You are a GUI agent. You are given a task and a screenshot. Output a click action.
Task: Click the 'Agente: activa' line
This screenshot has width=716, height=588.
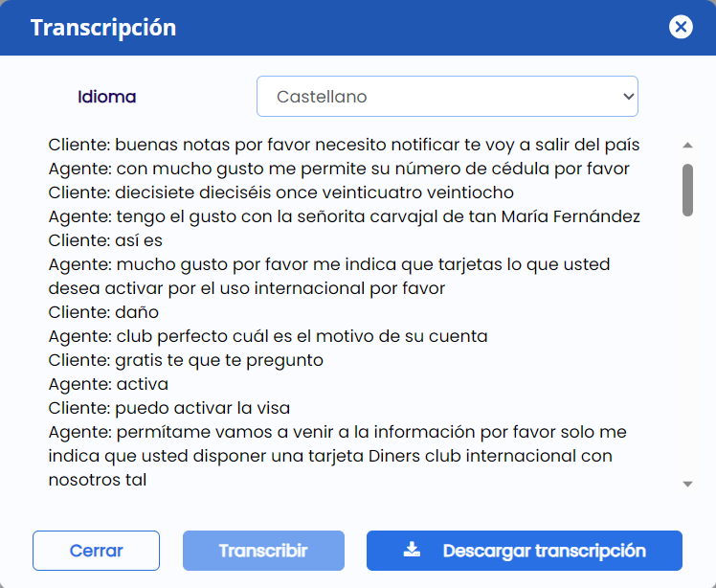(108, 384)
